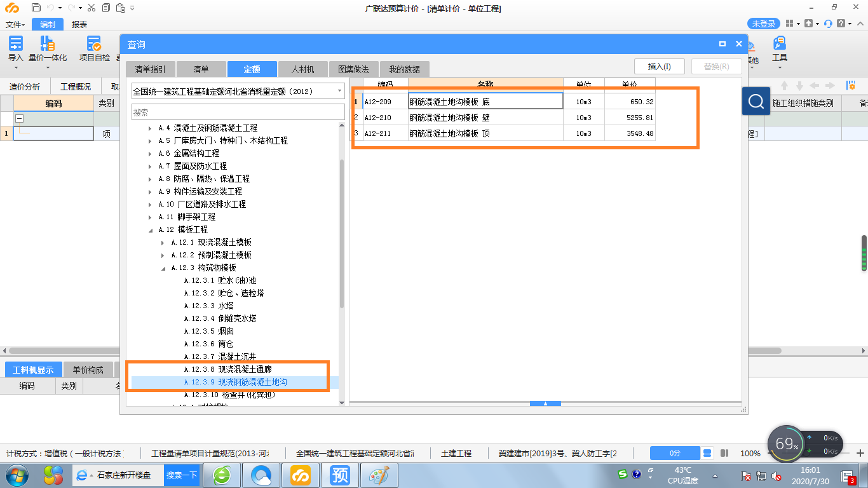Click the 搜索 input in the query dialog
This screenshot has width=868, height=488.
238,112
